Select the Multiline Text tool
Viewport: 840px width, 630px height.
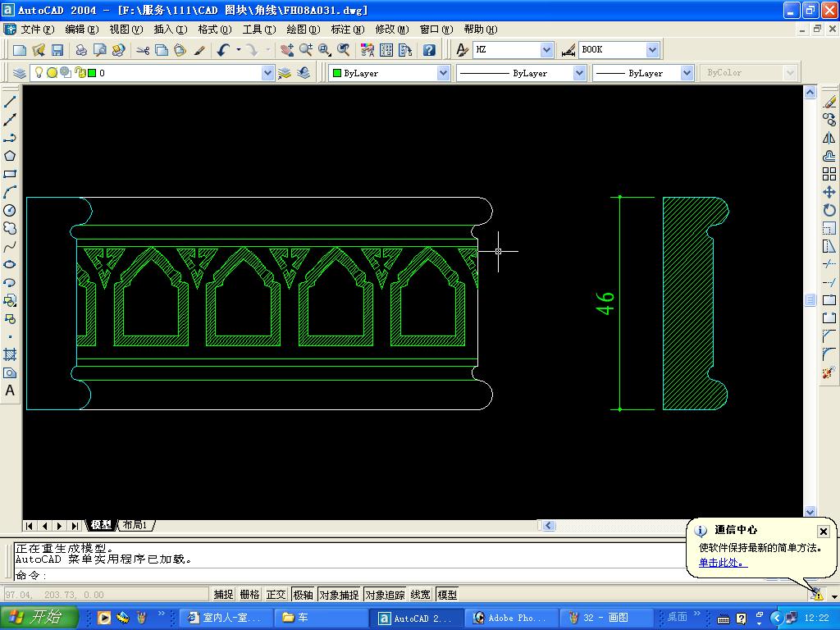pos(10,390)
